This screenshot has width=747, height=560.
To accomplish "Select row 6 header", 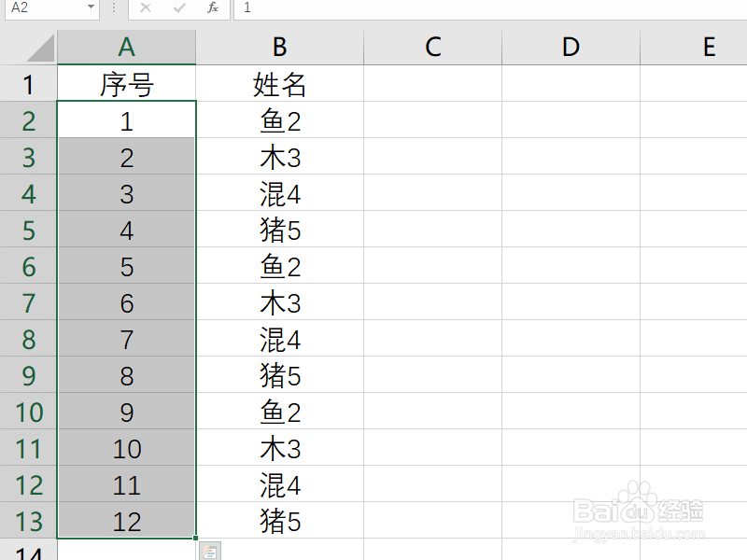I will 28,266.
